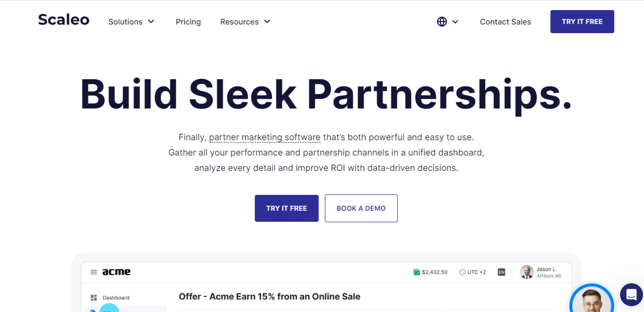The width and height of the screenshot is (644, 312).
Task: Click the green wallet balance icon
Action: click(417, 272)
